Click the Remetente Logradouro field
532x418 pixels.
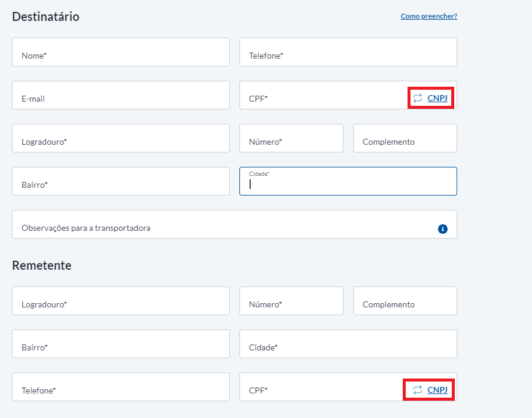tap(121, 301)
